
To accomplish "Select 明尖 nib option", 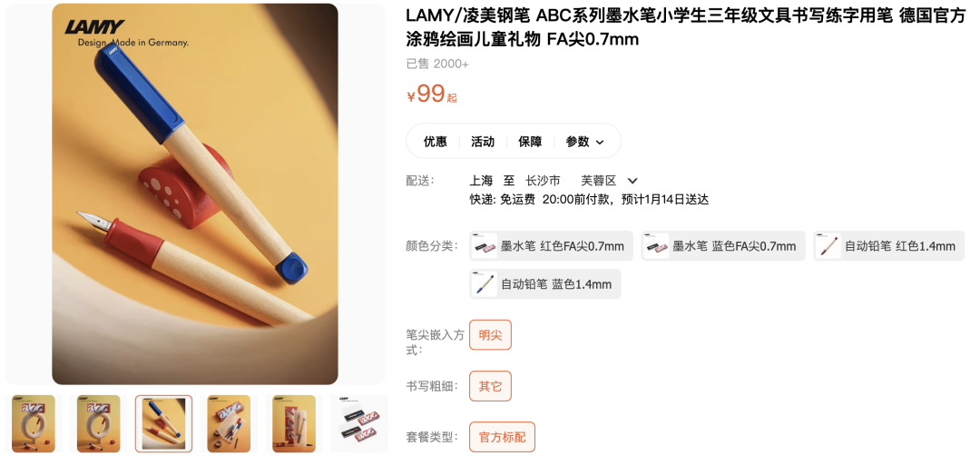I will point(491,334).
